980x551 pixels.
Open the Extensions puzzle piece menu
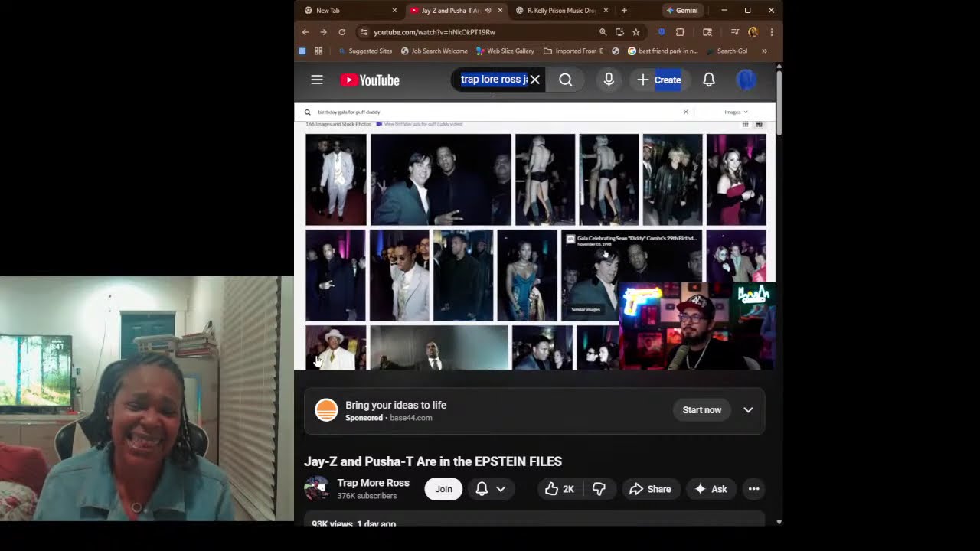click(x=680, y=32)
